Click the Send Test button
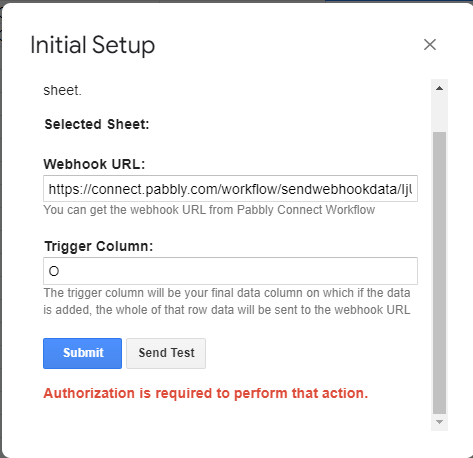Viewport: 473px width, 458px height. [166, 353]
